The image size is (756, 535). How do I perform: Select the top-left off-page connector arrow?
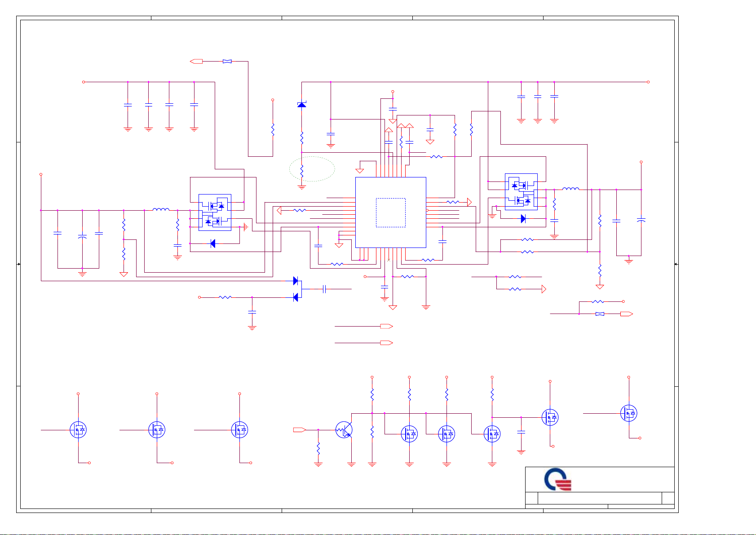click(x=196, y=61)
